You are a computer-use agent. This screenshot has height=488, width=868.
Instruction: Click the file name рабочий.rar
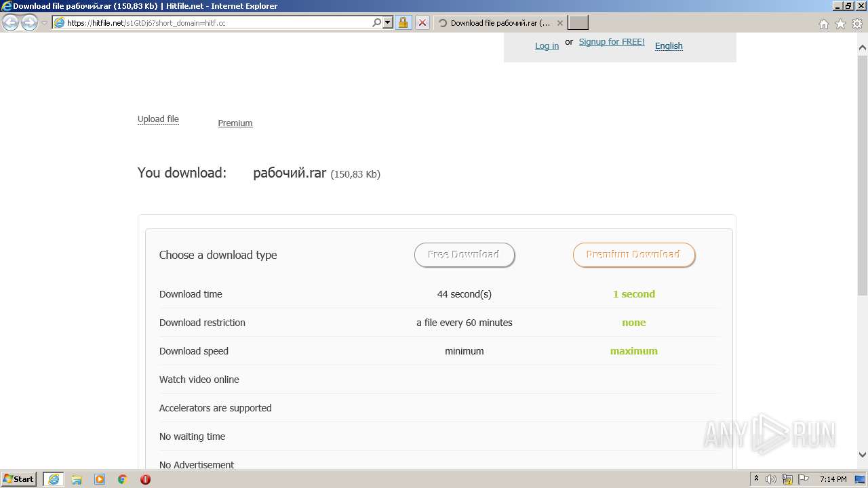290,173
